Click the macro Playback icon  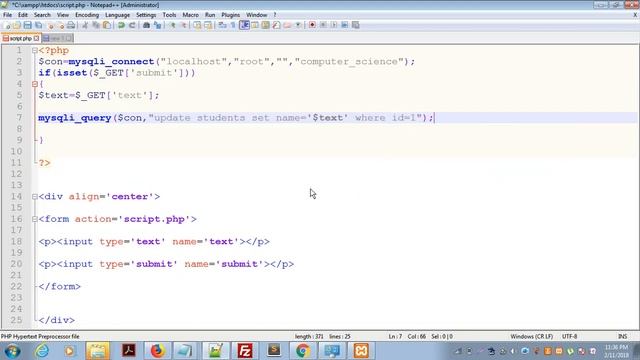tap(334, 25)
